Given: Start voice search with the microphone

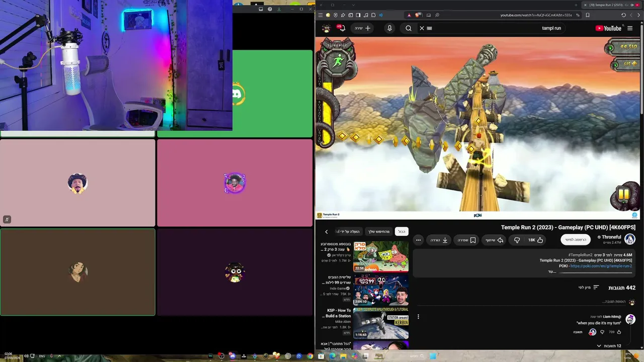Looking at the screenshot, I should pyautogui.click(x=389, y=28).
